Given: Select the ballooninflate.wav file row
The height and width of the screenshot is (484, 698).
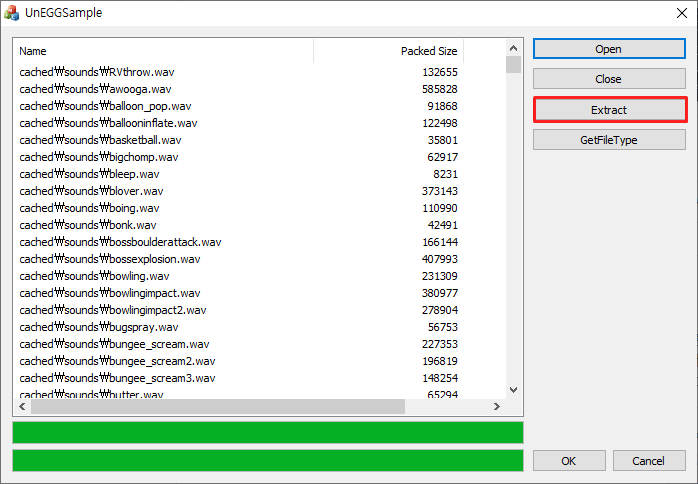Looking at the screenshot, I should [238, 123].
